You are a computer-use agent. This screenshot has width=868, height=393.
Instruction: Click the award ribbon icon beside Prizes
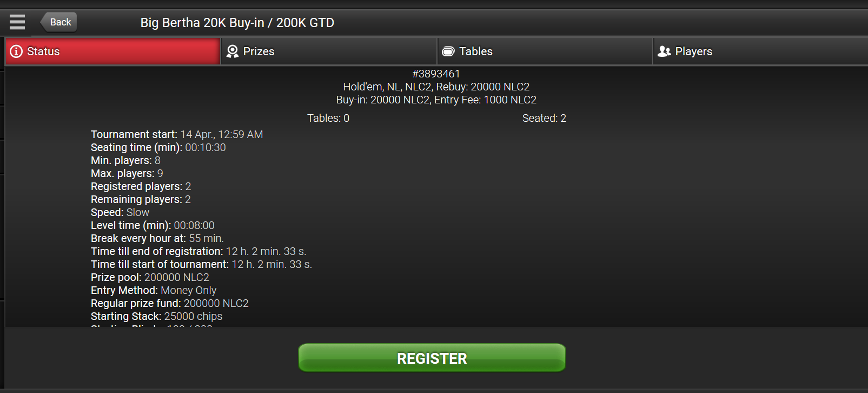pyautogui.click(x=233, y=51)
